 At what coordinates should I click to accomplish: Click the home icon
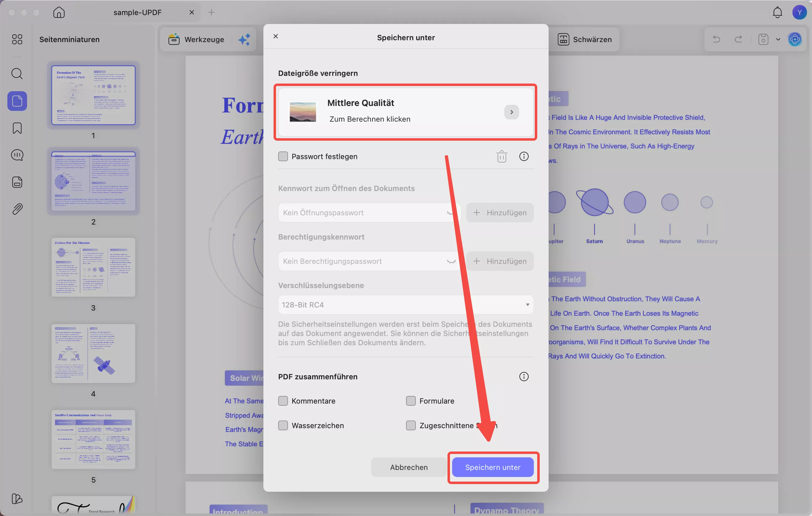pos(59,13)
